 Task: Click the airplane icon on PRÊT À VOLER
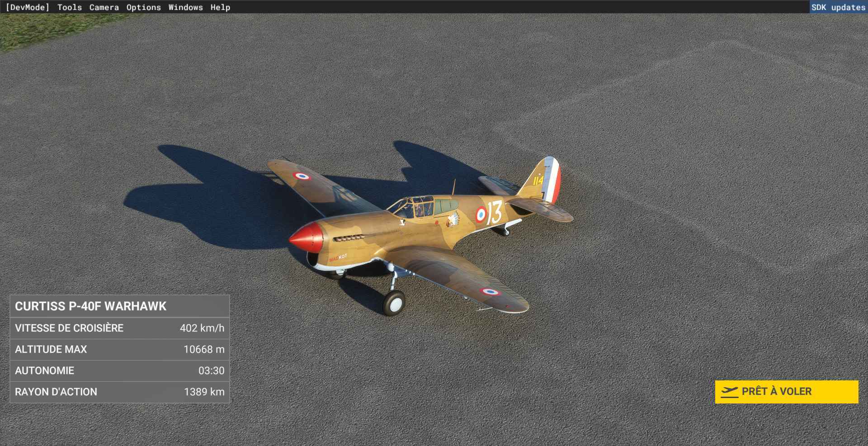729,392
